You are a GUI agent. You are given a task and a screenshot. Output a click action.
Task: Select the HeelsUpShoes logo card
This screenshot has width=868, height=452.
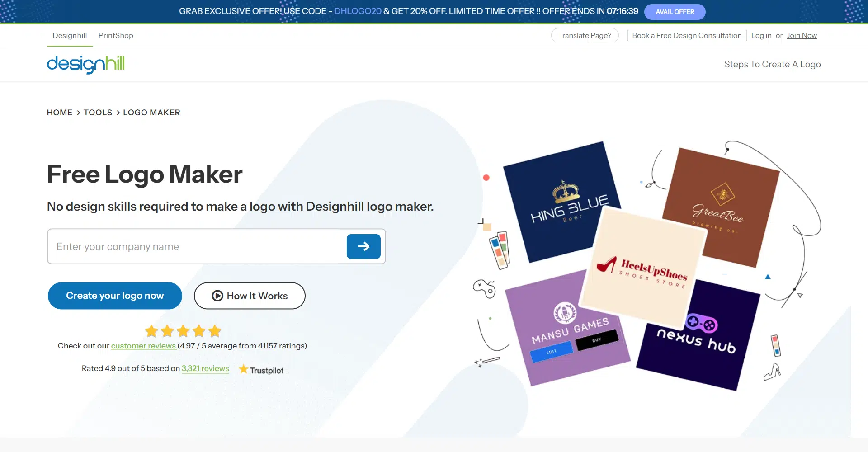[x=644, y=269]
